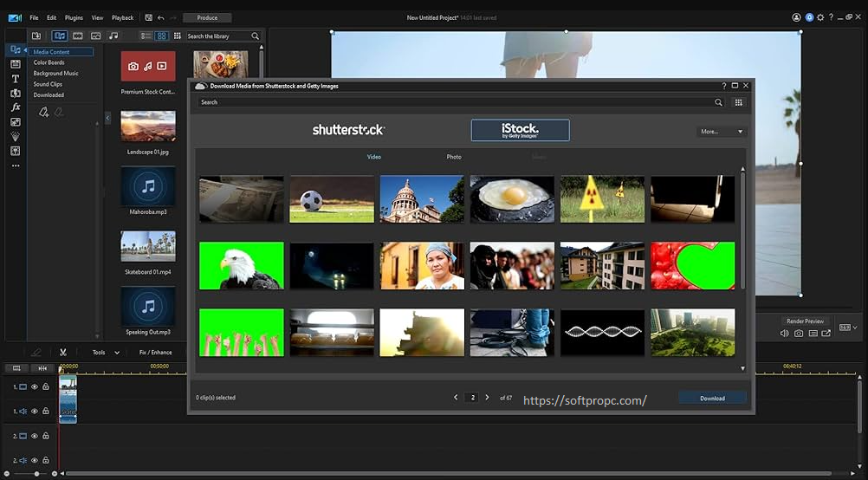The image size is (868, 480).
Task: Open the Overlay Room icon in sidebar
Action: point(16,122)
